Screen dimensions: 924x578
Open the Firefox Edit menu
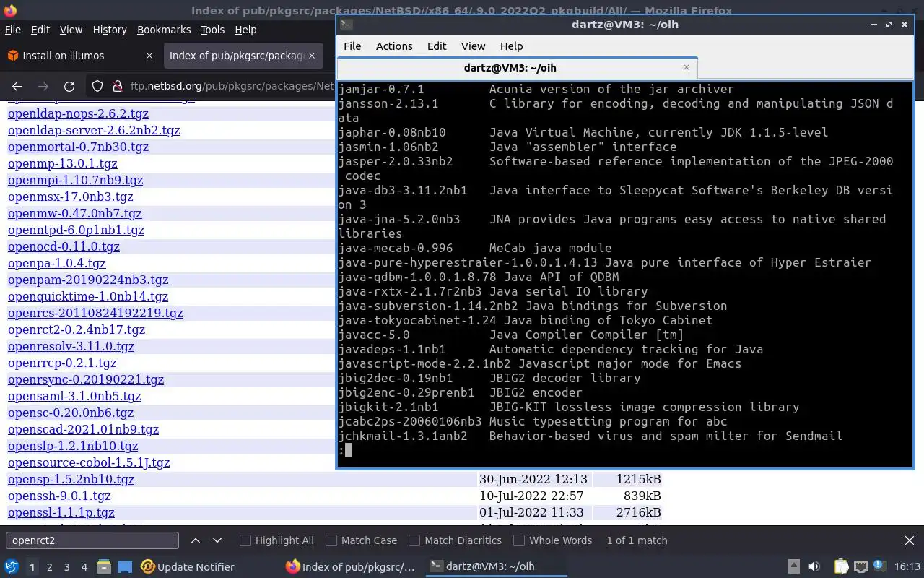point(40,30)
